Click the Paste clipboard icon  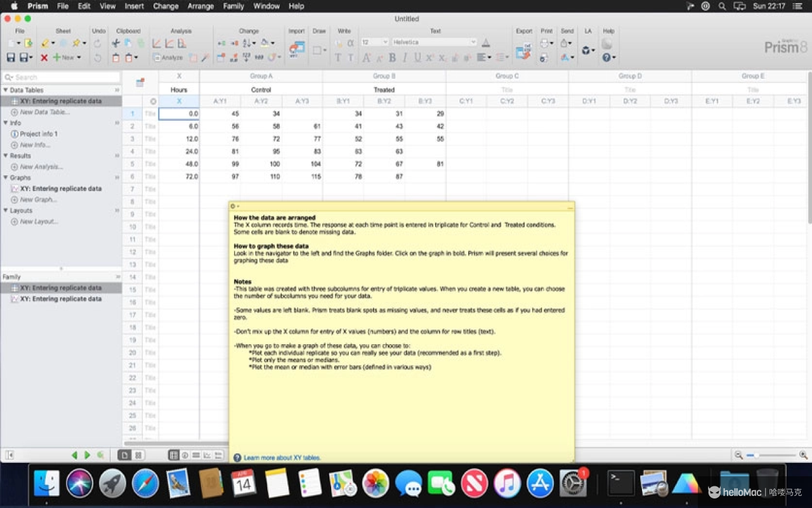coord(116,57)
